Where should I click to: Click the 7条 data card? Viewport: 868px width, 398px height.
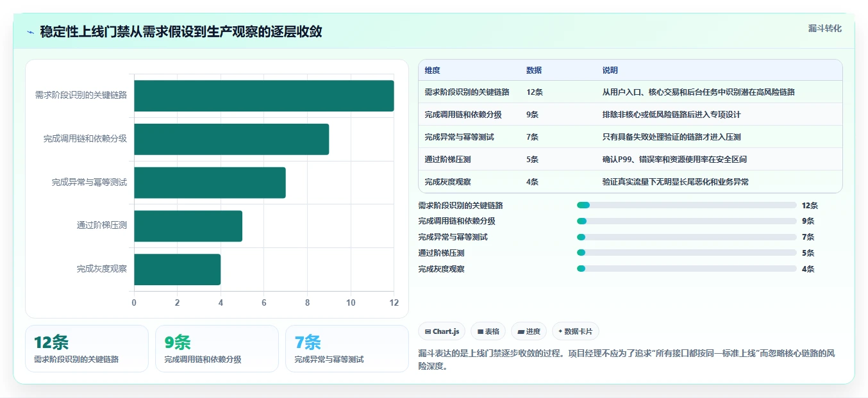click(347, 349)
